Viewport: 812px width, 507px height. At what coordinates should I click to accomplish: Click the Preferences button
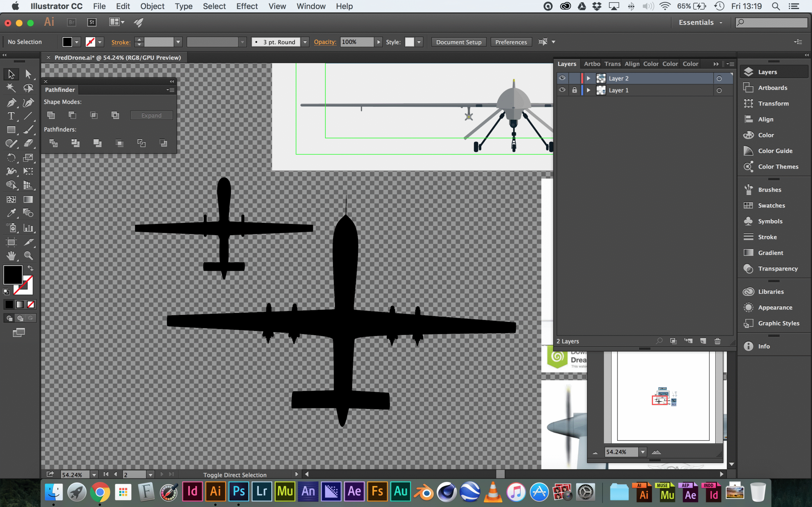[511, 42]
